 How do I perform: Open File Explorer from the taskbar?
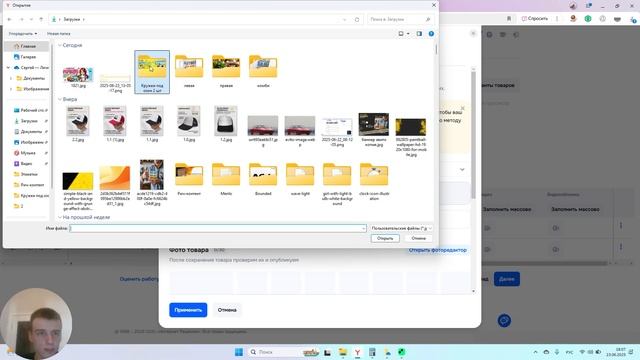point(342,352)
